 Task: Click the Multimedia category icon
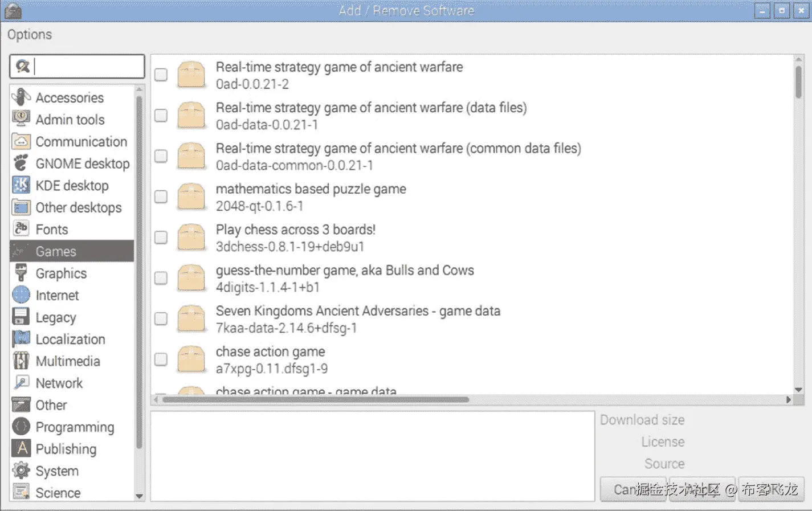21,361
